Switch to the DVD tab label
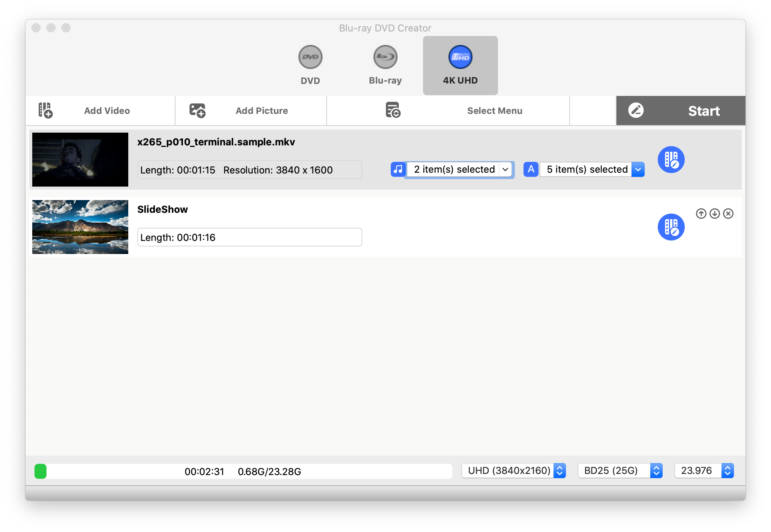The image size is (771, 532). tap(310, 81)
